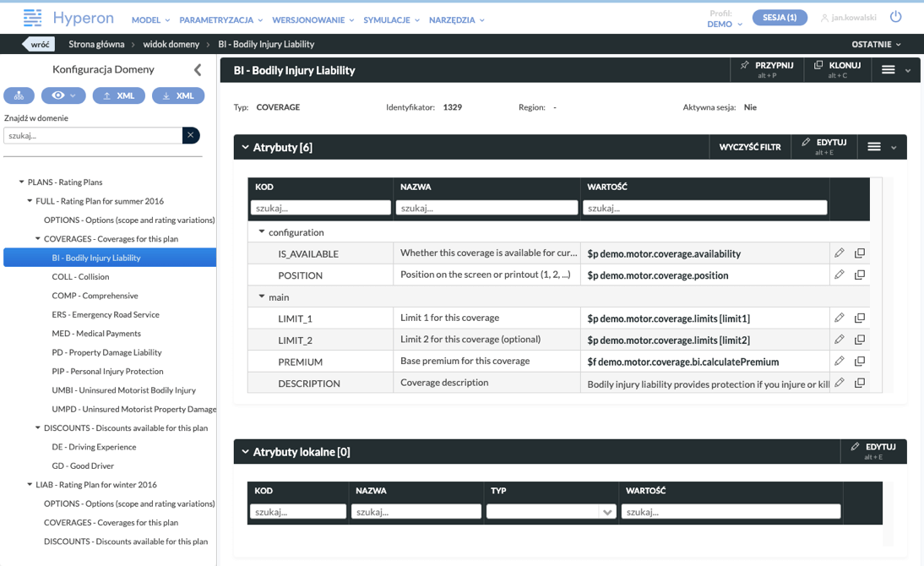The image size is (924, 566).
Task: Click the KLONUJ clone button
Action: point(837,69)
